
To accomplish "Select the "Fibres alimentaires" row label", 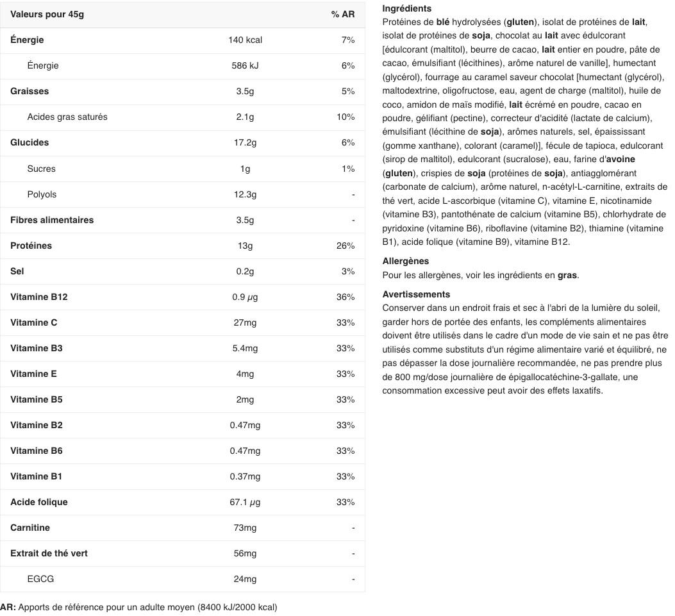I will (52, 220).
